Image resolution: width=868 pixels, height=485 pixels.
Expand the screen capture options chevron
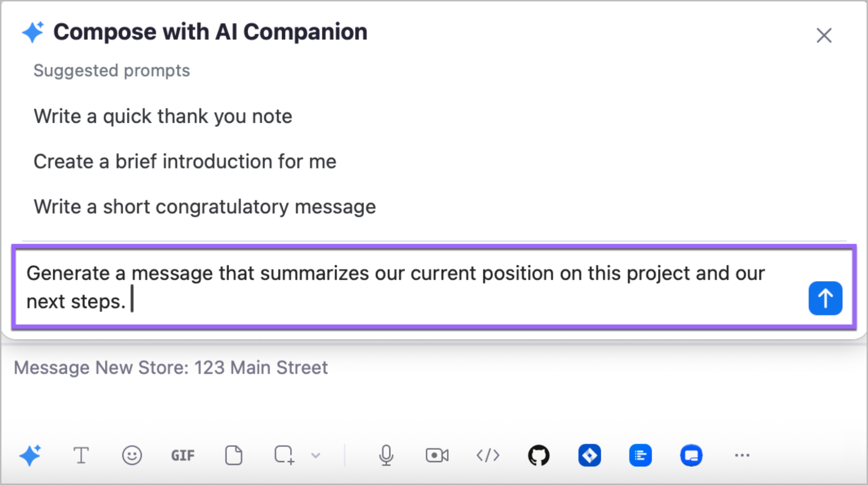(x=315, y=455)
